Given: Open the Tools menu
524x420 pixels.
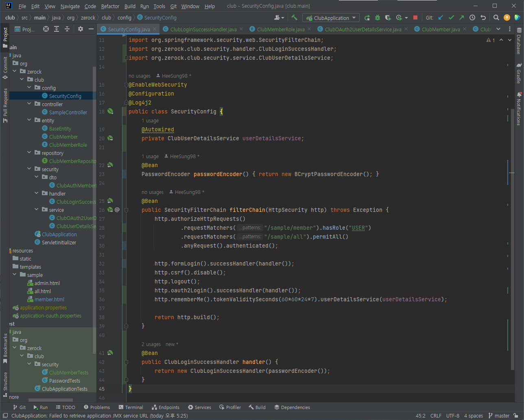Looking at the screenshot, I should [x=159, y=6].
